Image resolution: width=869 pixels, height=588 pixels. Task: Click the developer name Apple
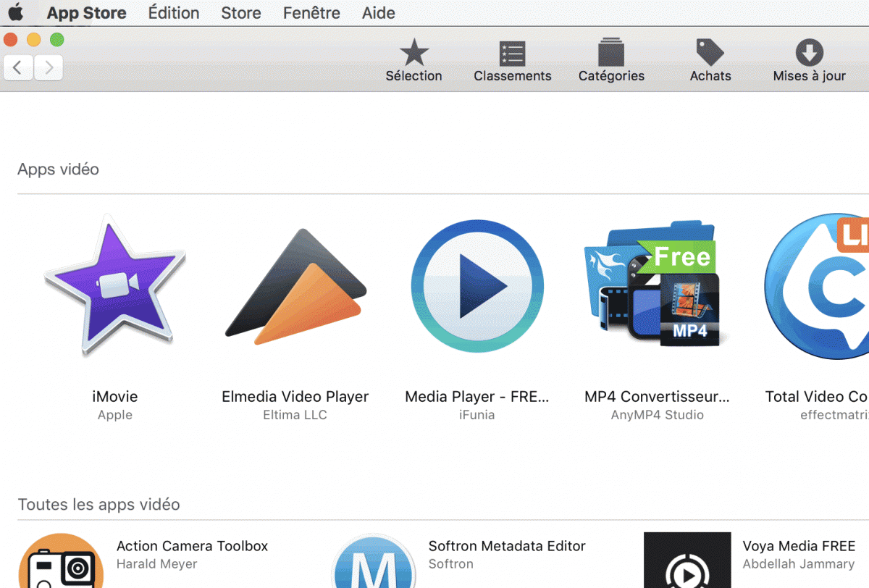pyautogui.click(x=115, y=415)
